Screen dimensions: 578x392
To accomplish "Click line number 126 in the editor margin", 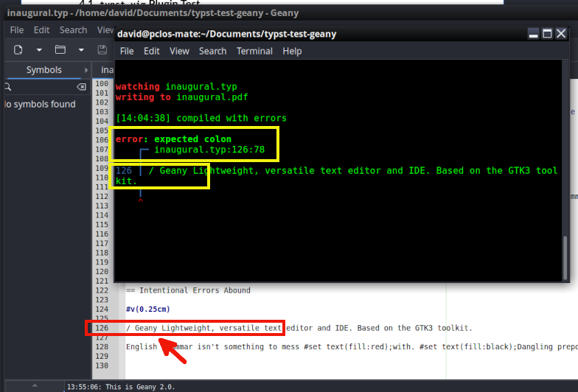I will point(102,329).
